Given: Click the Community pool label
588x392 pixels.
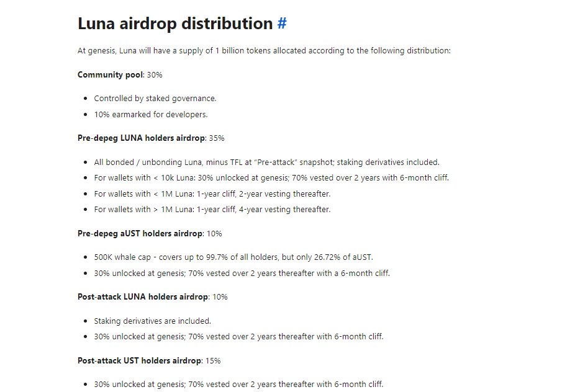Looking at the screenshot, I should tap(111, 74).
